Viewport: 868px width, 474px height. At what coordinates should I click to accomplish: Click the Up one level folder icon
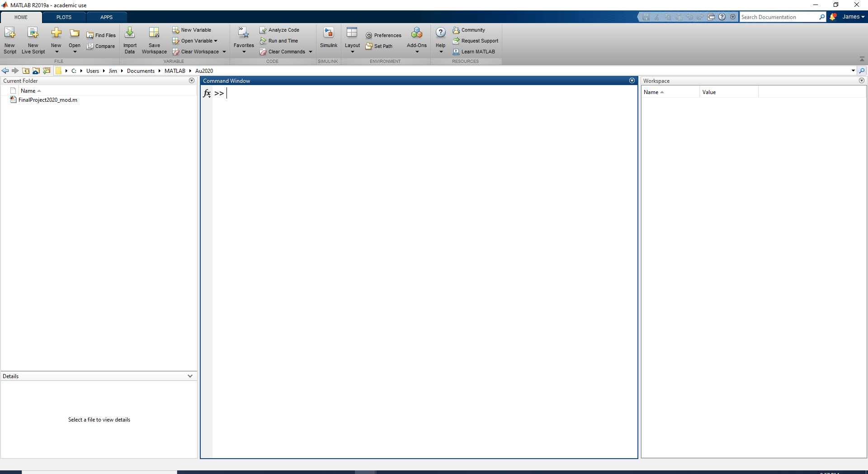pyautogui.click(x=26, y=71)
